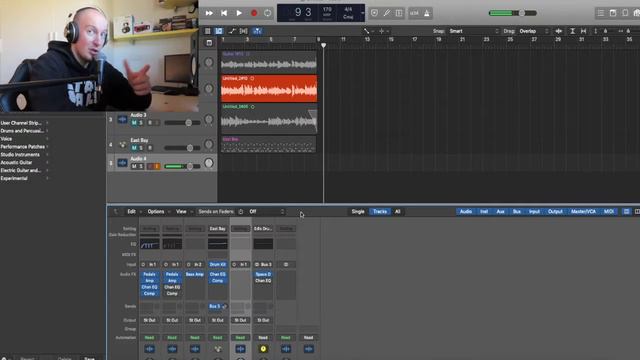640x360 pixels.
Task: Switch the mixer to Tracks view
Action: point(380,211)
